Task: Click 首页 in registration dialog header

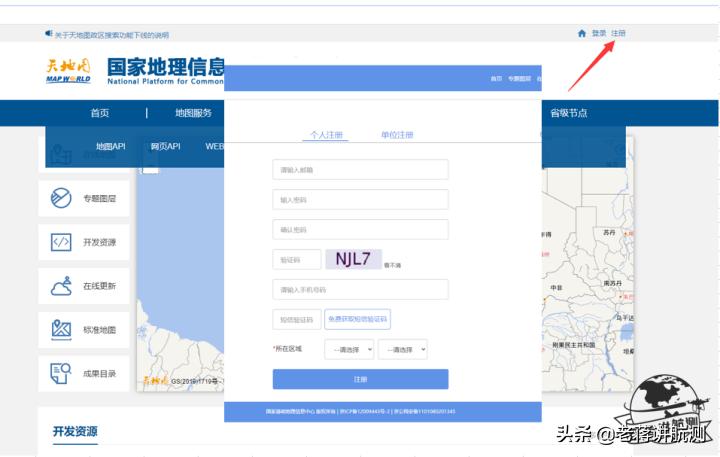Action: pos(496,79)
